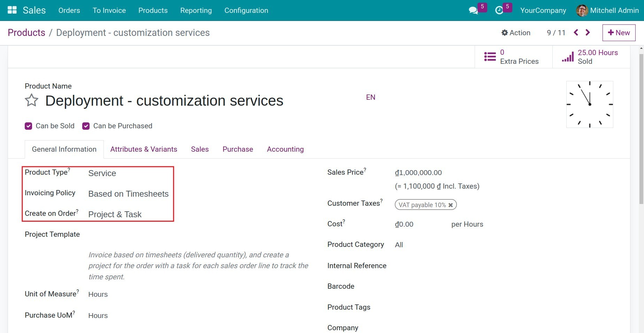Open the Action gear menu
The height and width of the screenshot is (333, 644).
(516, 32)
